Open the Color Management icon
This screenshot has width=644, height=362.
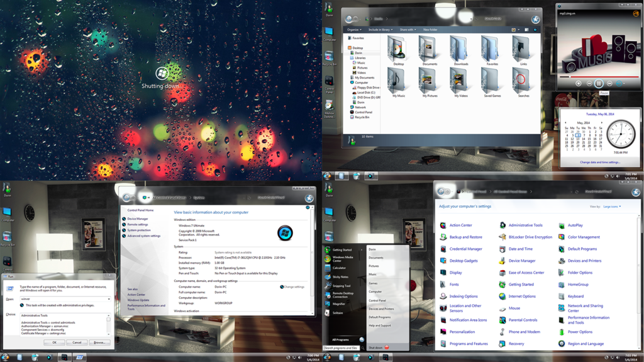pos(562,237)
